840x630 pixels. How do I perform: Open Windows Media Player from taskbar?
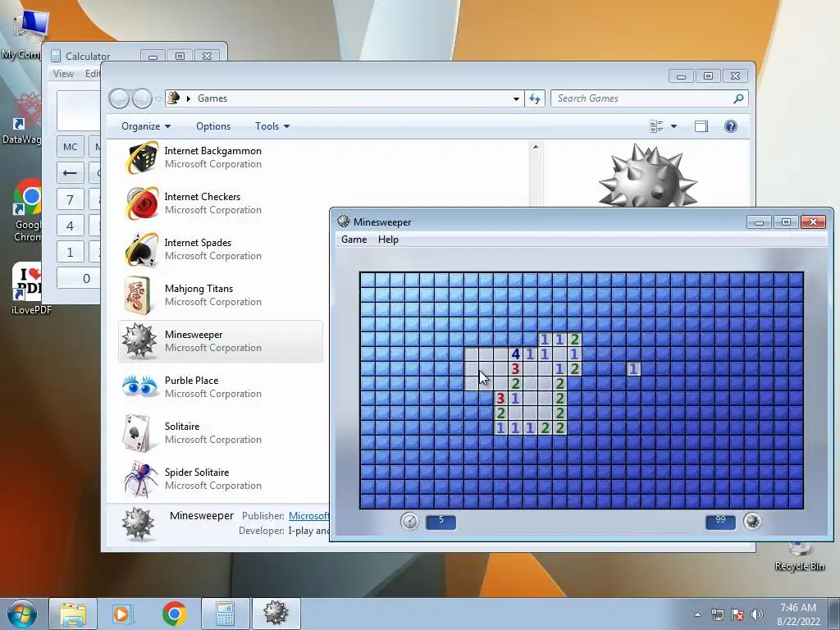pos(123,614)
